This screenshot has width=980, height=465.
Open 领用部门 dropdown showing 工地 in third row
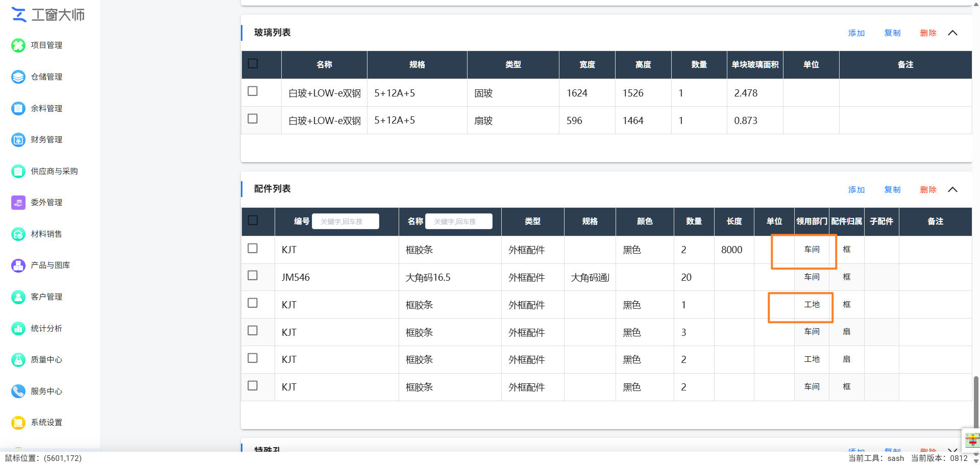point(812,305)
